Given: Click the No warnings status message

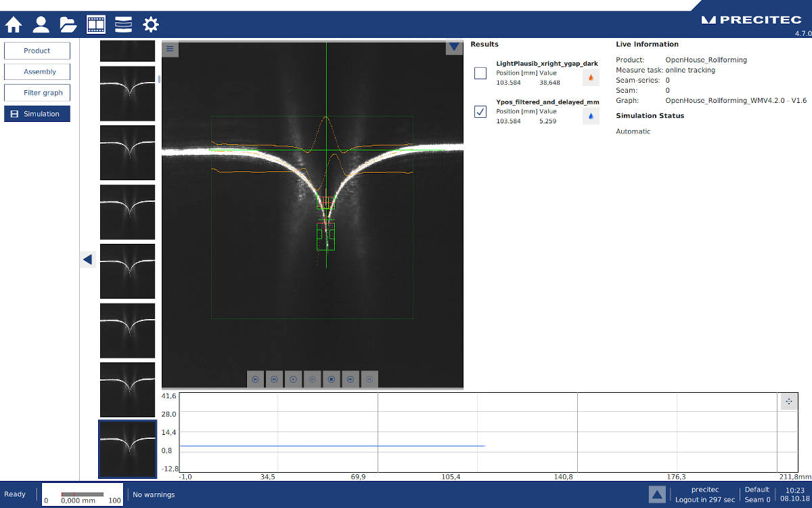Looking at the screenshot, I should coord(154,495).
